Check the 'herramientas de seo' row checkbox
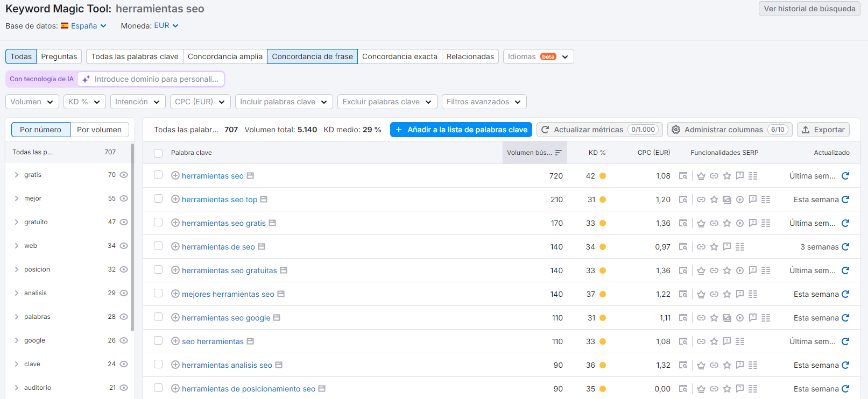 158,246
